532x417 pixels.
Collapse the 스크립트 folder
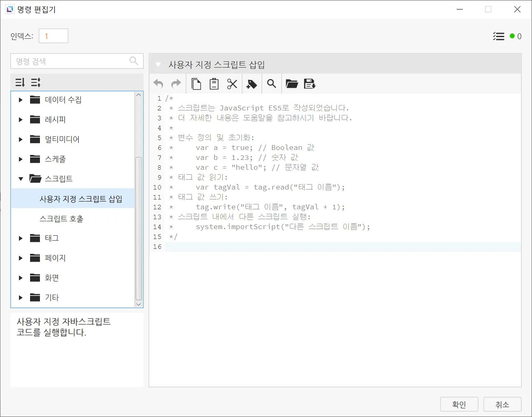point(21,179)
